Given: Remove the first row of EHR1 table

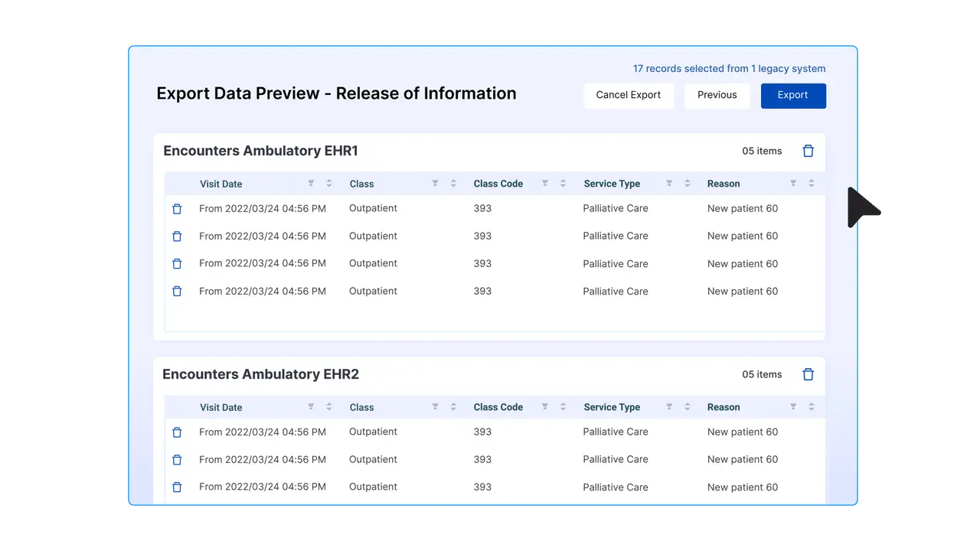Looking at the screenshot, I should pos(177,209).
